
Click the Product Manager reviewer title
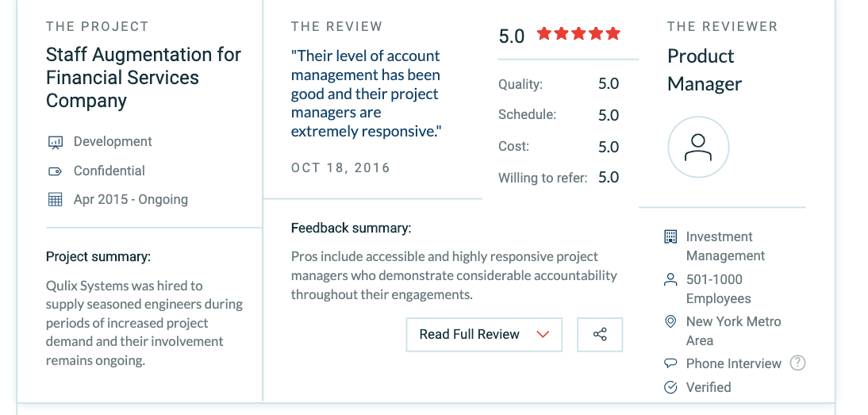pyautogui.click(x=704, y=70)
